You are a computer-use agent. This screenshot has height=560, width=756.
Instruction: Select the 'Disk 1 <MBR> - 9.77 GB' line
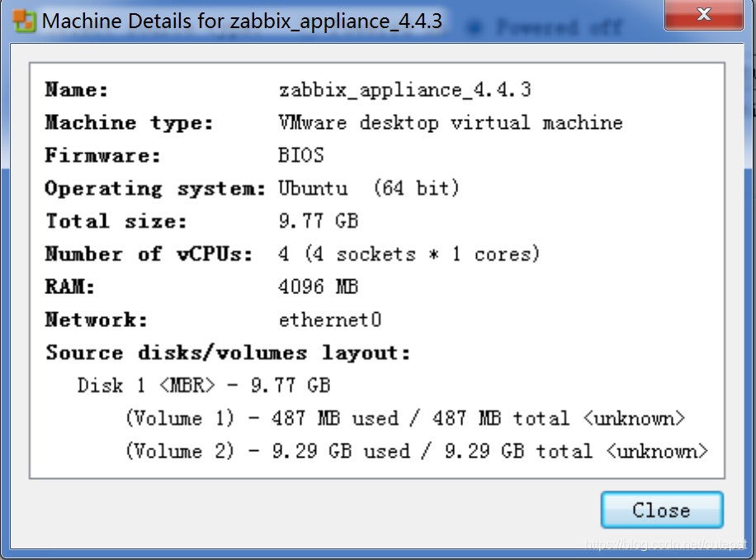(x=204, y=386)
